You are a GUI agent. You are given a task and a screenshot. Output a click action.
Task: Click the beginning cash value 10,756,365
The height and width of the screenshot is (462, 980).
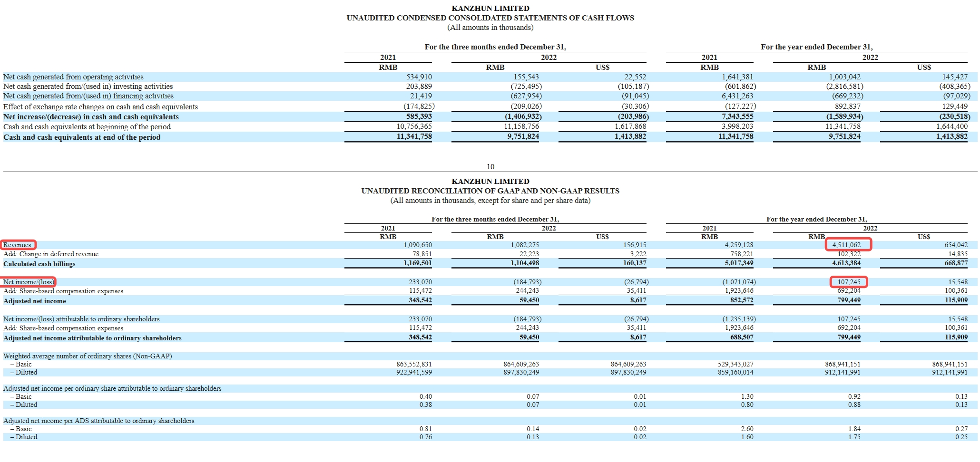[414, 126]
